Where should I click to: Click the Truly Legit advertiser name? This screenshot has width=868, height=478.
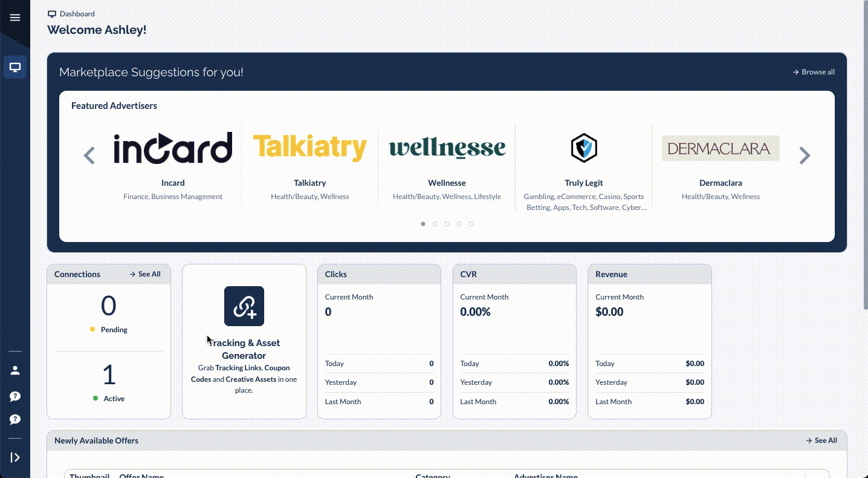click(x=583, y=183)
